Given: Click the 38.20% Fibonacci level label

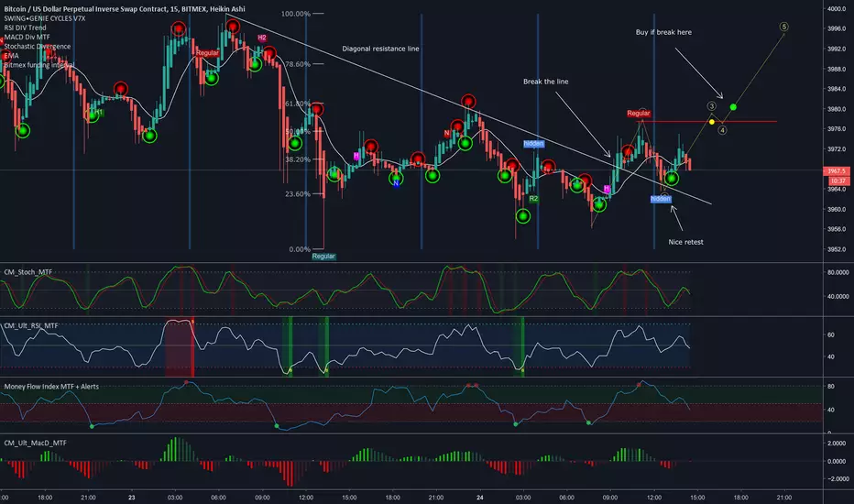Looking at the screenshot, I should coord(298,159).
